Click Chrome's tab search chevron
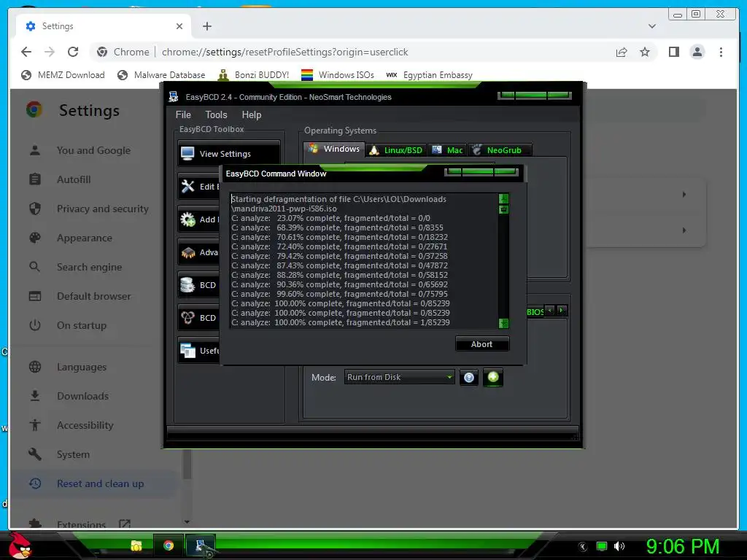This screenshot has width=747, height=560. [x=651, y=26]
